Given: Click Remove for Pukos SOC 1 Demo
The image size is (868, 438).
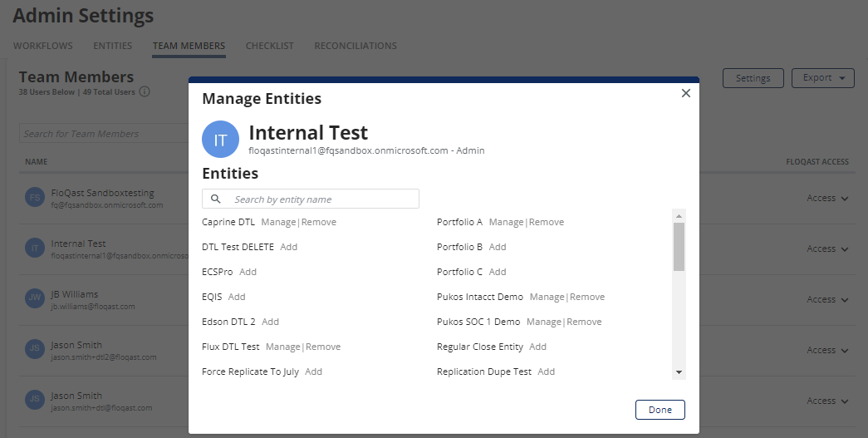Looking at the screenshot, I should (x=584, y=322).
